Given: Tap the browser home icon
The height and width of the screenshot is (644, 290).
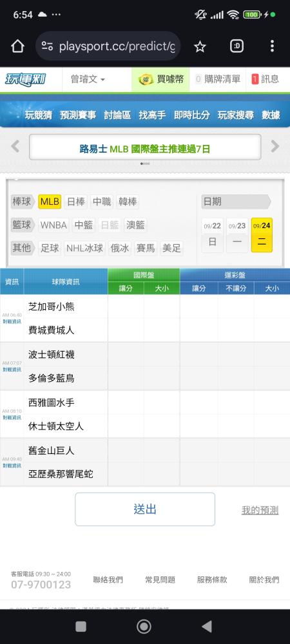Looking at the screenshot, I should tap(17, 46).
